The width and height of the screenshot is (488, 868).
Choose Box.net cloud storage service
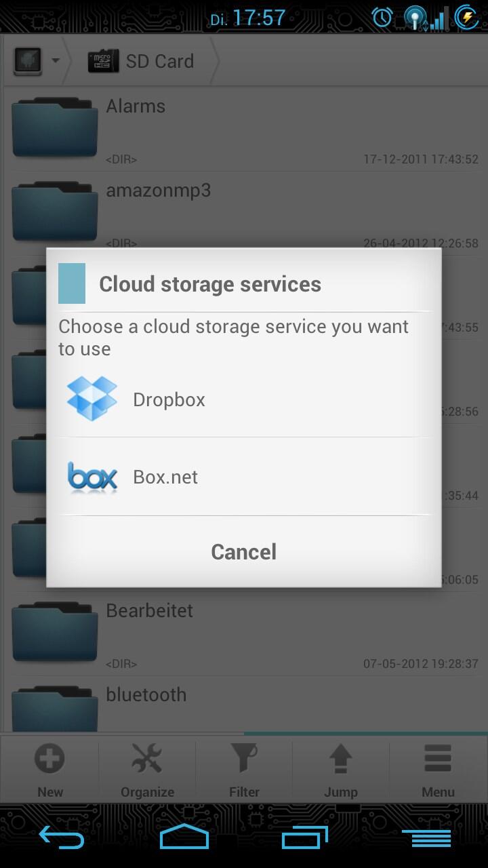click(244, 477)
